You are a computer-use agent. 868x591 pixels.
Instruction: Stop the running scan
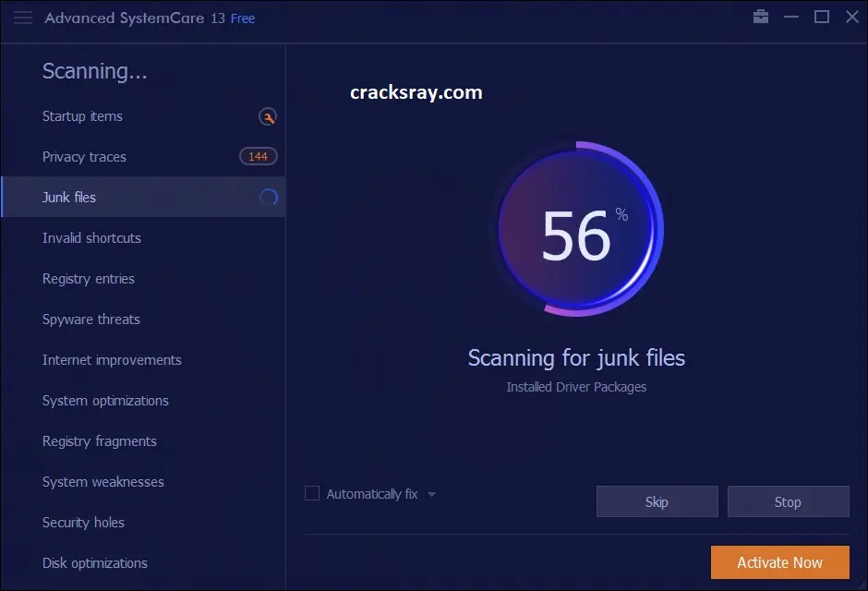[789, 502]
